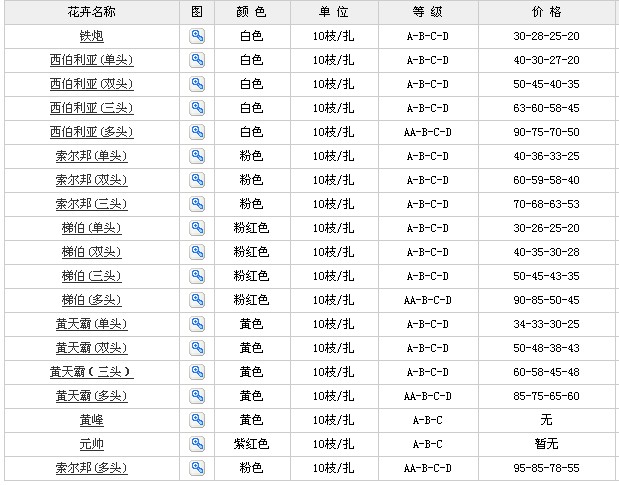
Task: Click image icon for 梯伯(单头)
Action: click(x=197, y=228)
